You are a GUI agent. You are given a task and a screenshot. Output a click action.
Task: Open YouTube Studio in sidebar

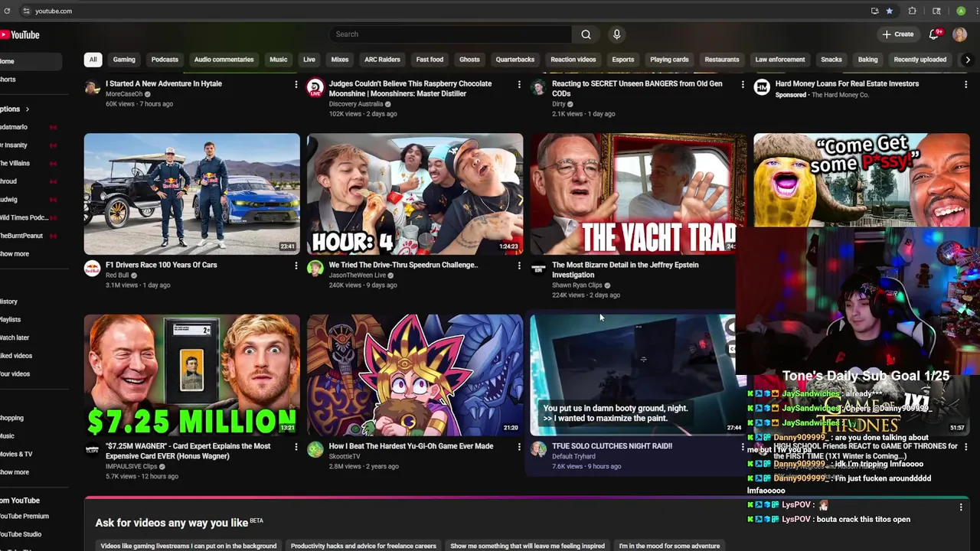(21, 534)
